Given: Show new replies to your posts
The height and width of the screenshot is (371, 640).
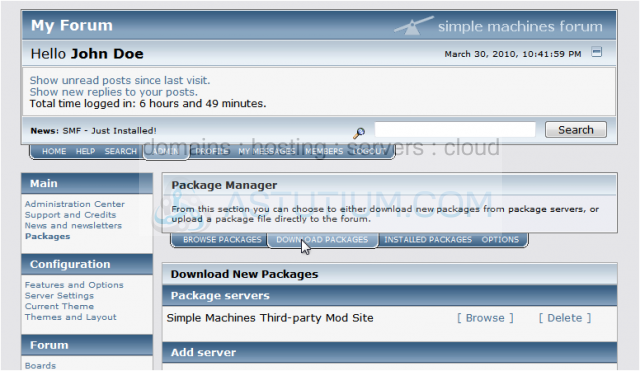Looking at the screenshot, I should tap(113, 92).
